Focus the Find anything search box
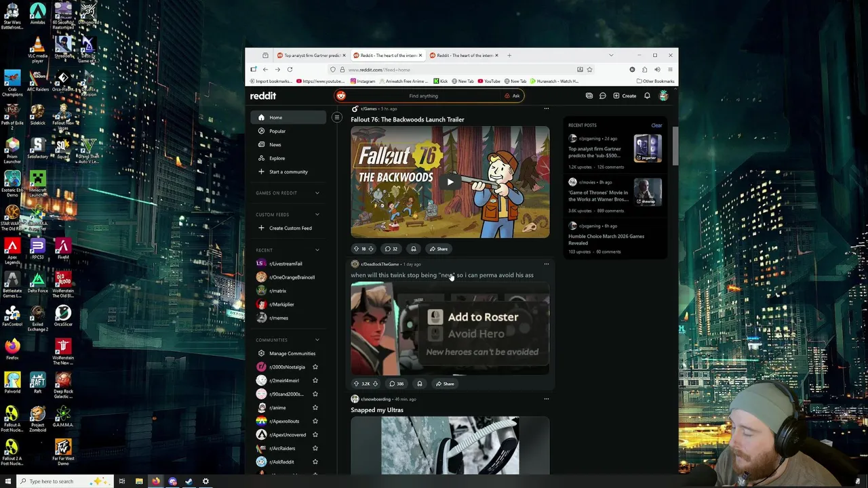Screen dimensions: 868x488 pos(424,96)
